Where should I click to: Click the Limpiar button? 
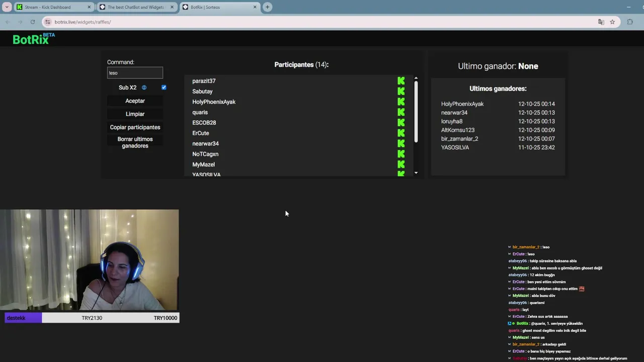[x=135, y=114]
